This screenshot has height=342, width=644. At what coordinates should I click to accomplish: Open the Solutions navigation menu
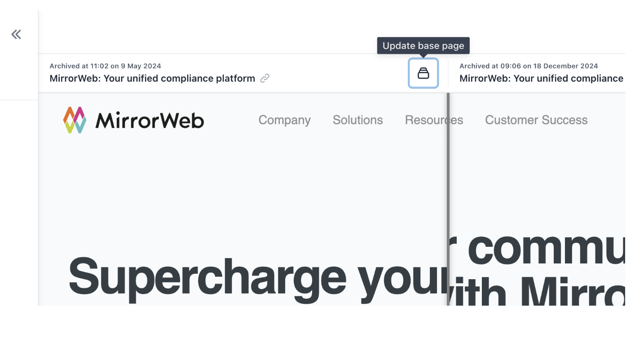(x=357, y=120)
